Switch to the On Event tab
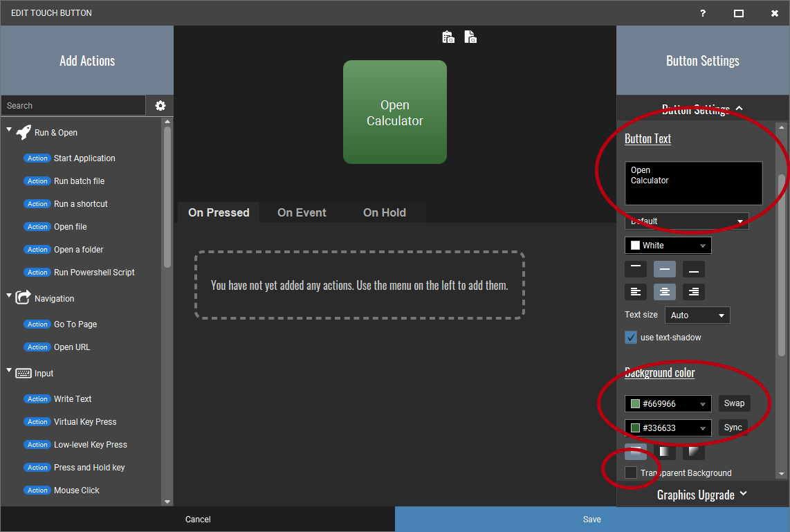This screenshot has height=532, width=790. point(302,212)
